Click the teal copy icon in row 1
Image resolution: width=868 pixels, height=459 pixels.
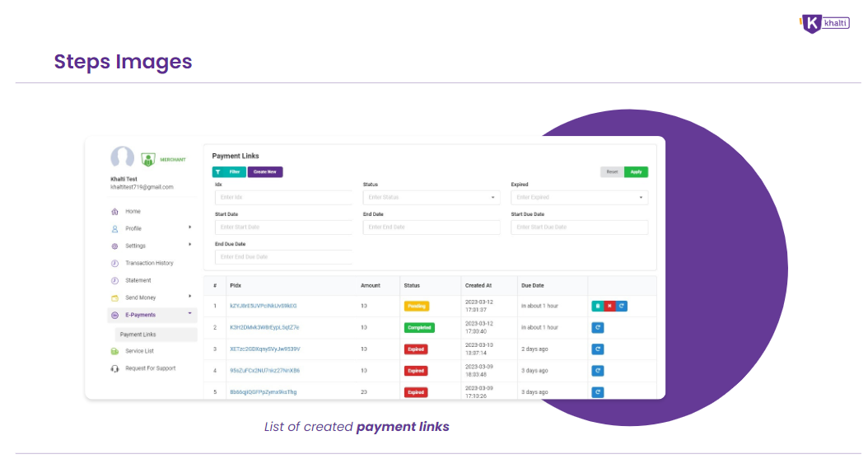pos(597,306)
